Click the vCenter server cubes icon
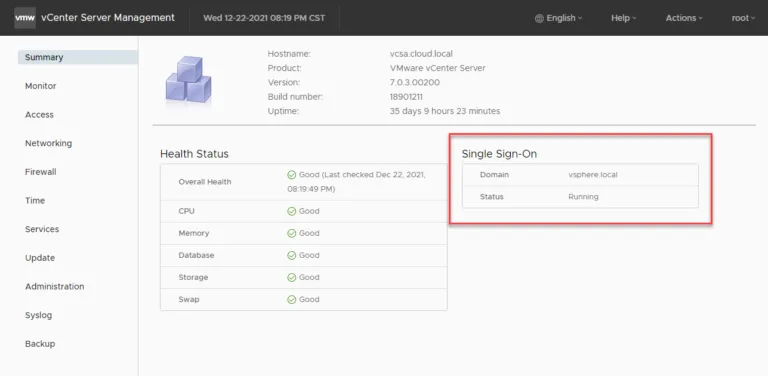 [189, 80]
